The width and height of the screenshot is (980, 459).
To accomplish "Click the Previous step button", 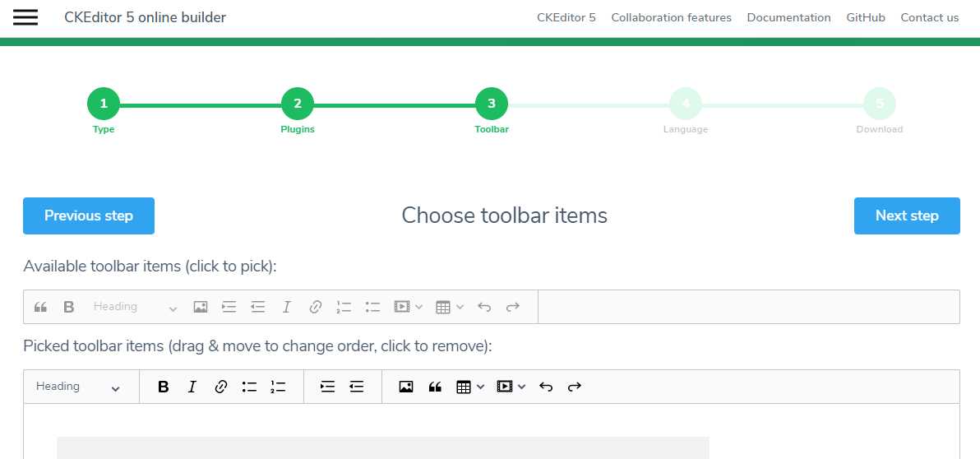I will click(89, 216).
